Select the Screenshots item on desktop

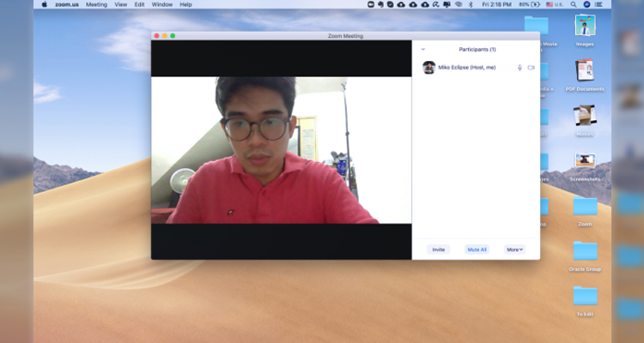click(x=585, y=165)
